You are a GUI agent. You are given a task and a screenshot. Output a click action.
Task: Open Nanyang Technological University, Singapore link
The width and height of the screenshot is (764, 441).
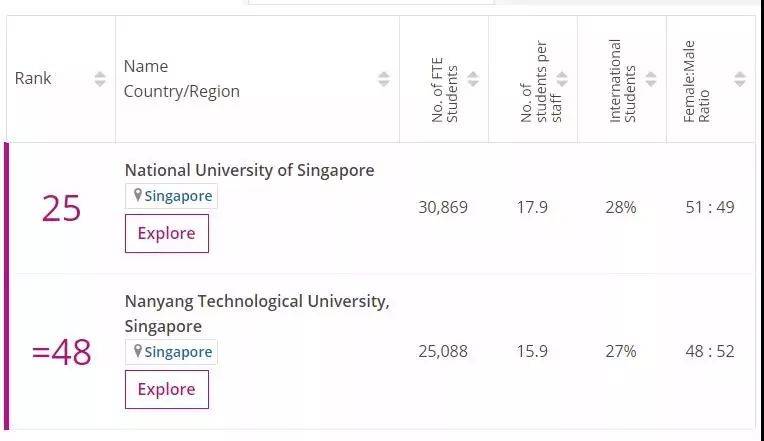(257, 301)
